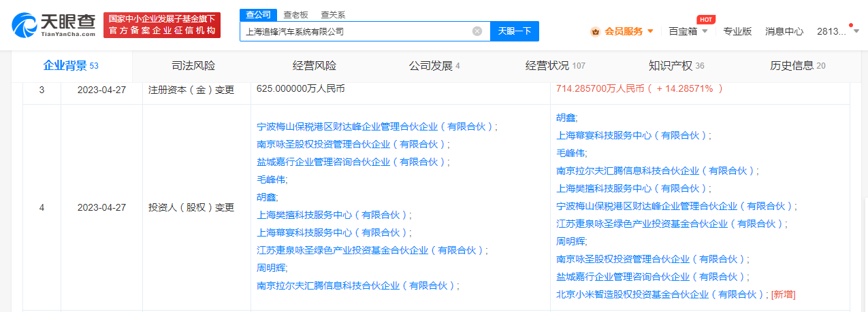Switch to the 查公司 search tab
The width and height of the screenshot is (868, 312).
[x=257, y=14]
